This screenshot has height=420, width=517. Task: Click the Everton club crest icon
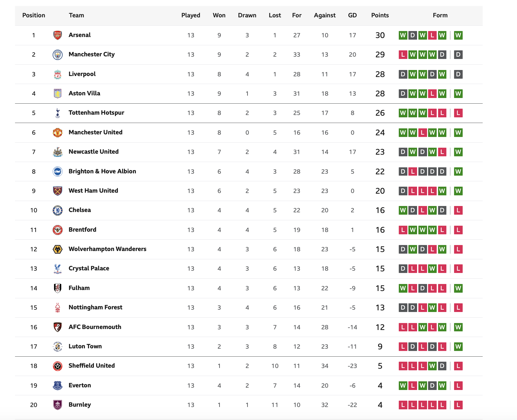58,385
